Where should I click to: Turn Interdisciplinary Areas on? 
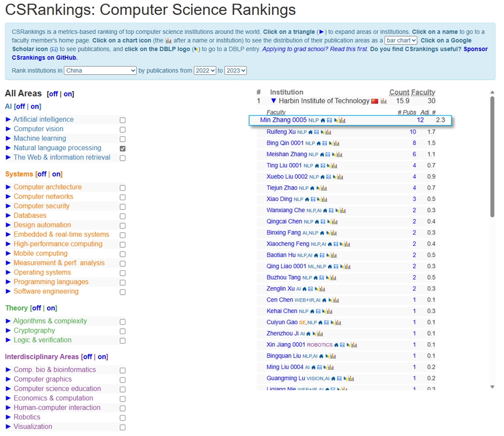[102, 357]
